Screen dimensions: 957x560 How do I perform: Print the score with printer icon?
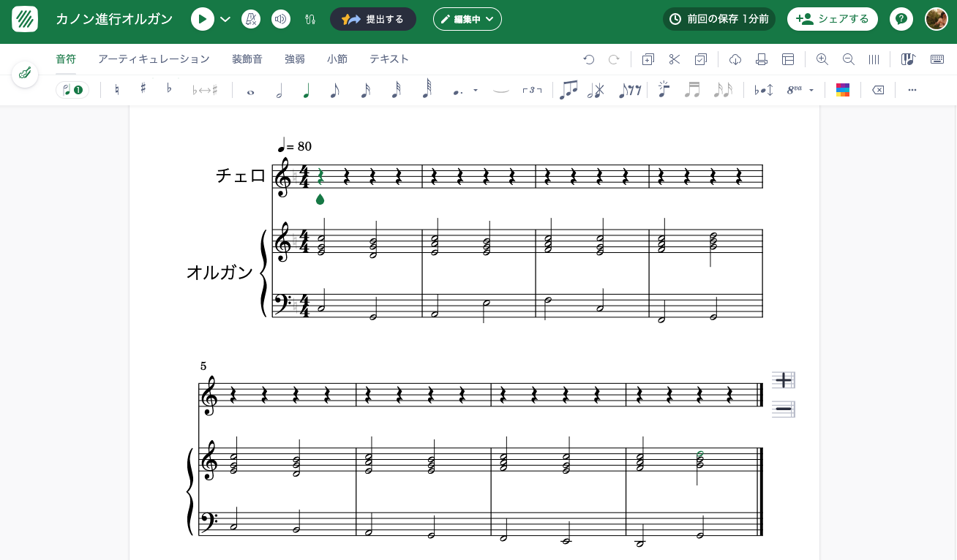[762, 59]
